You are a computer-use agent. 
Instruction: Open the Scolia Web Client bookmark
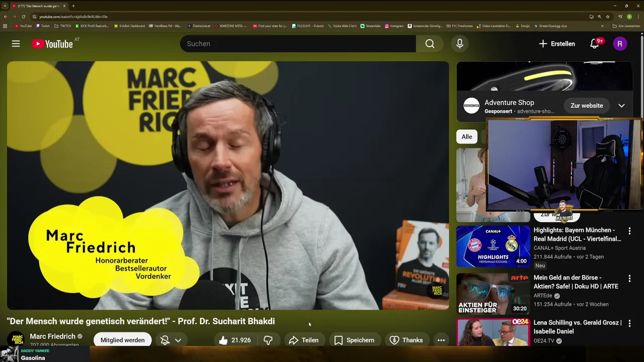pos(342,26)
